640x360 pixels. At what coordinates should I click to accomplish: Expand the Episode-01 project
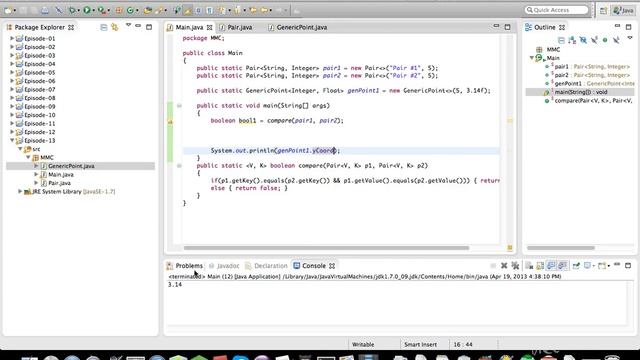coord(12,38)
